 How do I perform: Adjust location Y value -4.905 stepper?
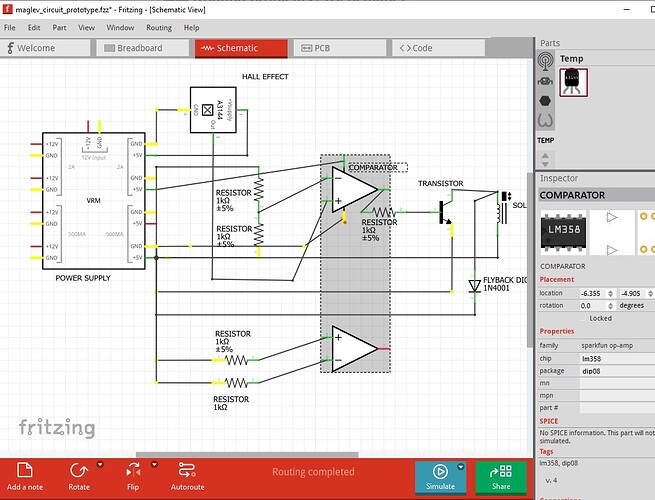650,294
